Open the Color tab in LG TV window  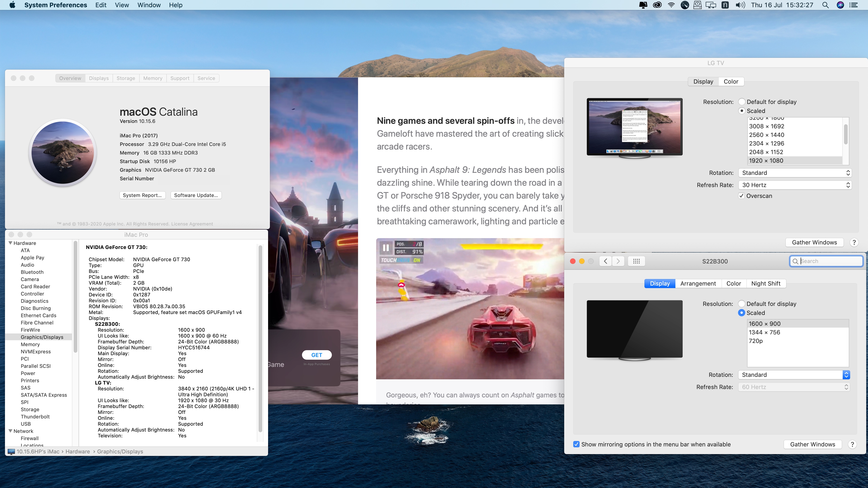[x=731, y=82]
